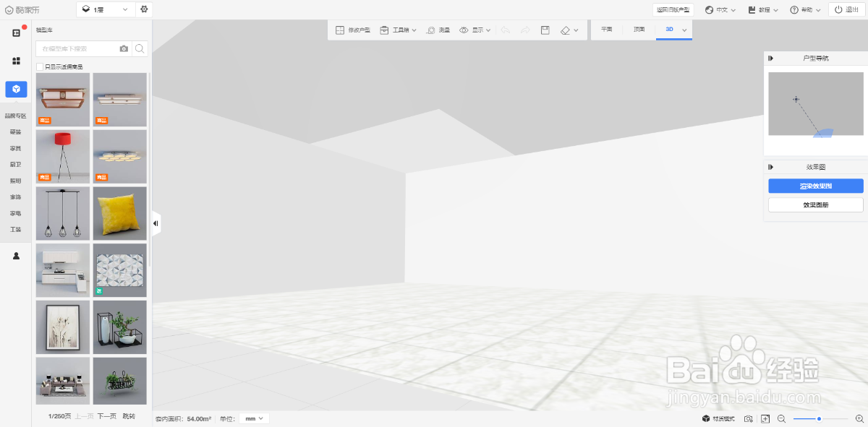Open the 中文 language dropdown
868x427 pixels.
720,10
